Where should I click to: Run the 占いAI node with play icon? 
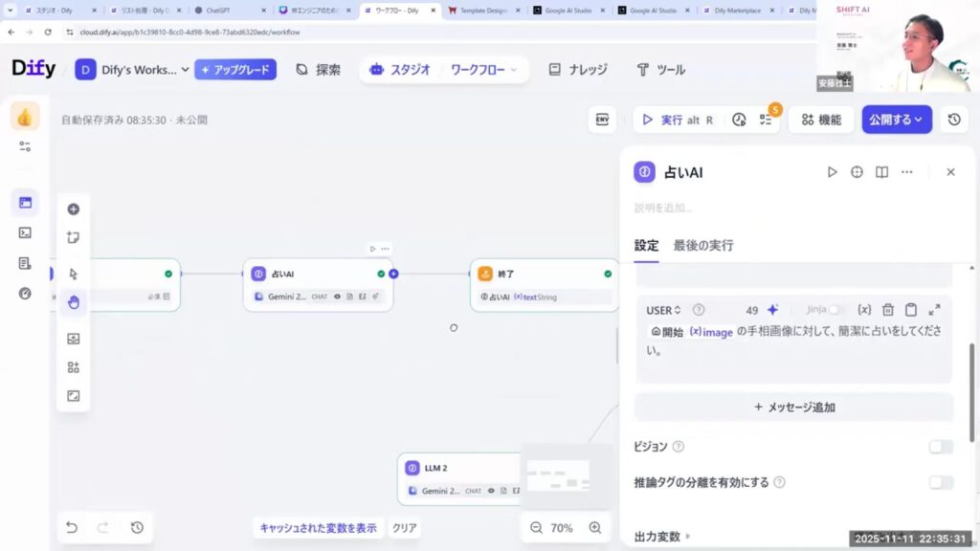(832, 172)
